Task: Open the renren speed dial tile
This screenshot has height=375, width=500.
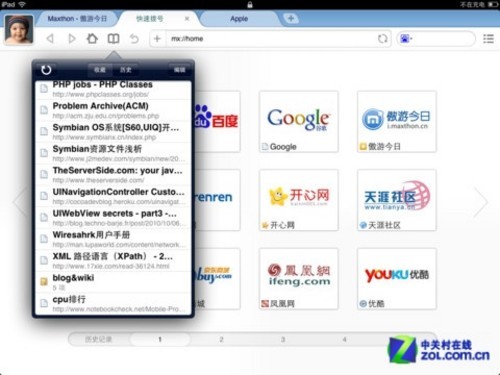Action: (x=217, y=200)
